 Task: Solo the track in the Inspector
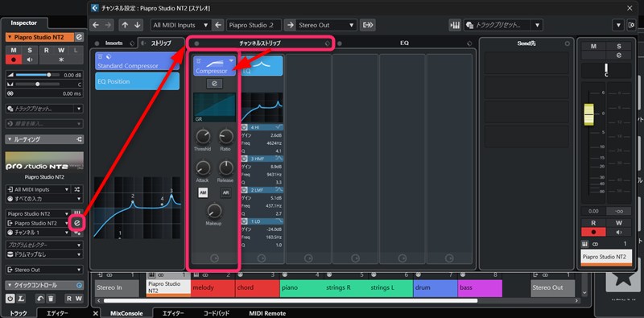tap(30, 50)
